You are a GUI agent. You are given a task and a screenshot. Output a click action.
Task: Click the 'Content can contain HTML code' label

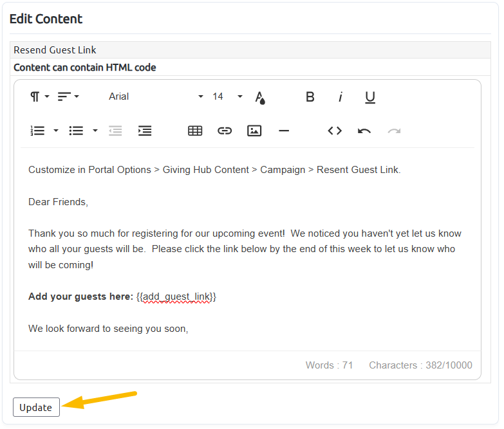85,68
